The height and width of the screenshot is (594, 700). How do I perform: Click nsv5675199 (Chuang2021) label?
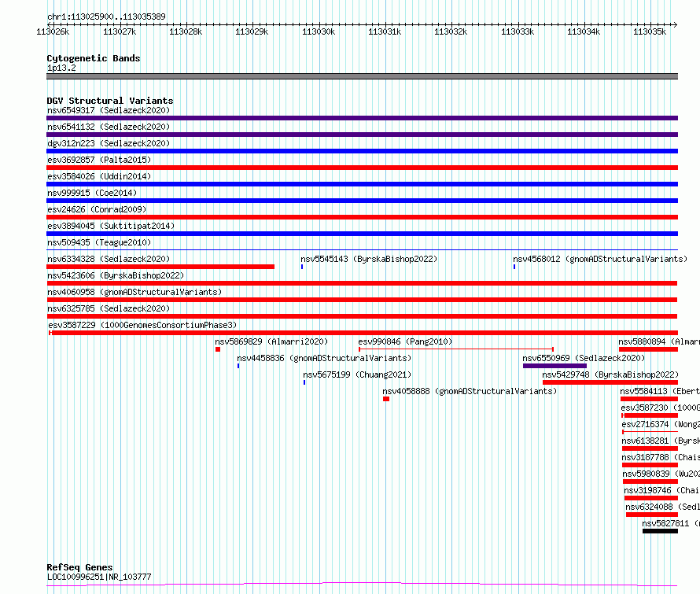[x=357, y=374]
